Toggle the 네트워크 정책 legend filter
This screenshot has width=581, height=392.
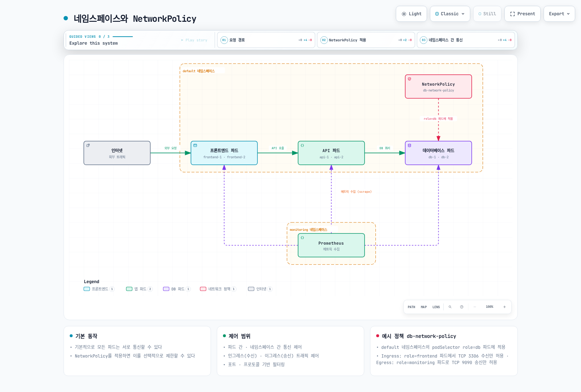pyautogui.click(x=218, y=289)
